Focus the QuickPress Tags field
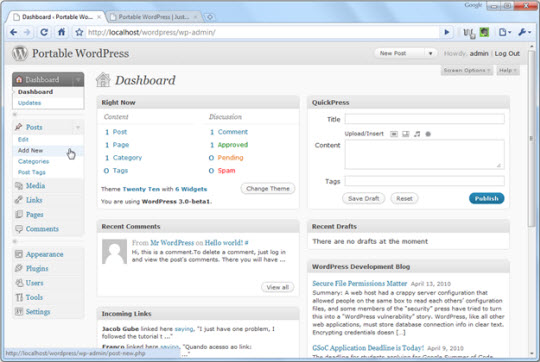Image resolution: width=540 pixels, height=362 pixels. point(424,181)
